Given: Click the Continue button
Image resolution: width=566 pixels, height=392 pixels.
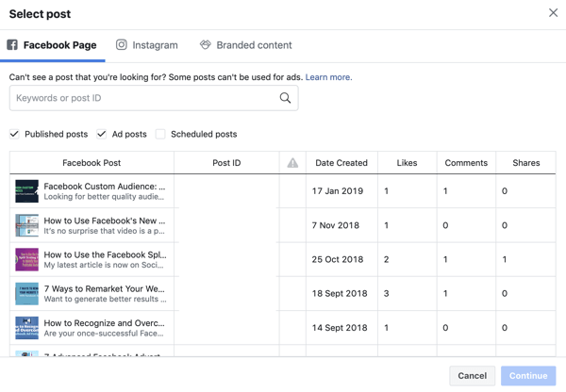Looking at the screenshot, I should (528, 376).
